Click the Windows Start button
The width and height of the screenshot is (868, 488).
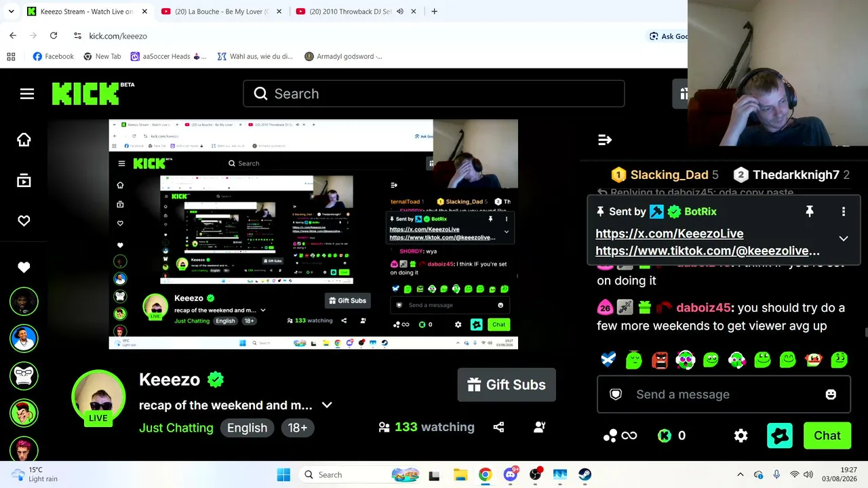click(x=283, y=474)
